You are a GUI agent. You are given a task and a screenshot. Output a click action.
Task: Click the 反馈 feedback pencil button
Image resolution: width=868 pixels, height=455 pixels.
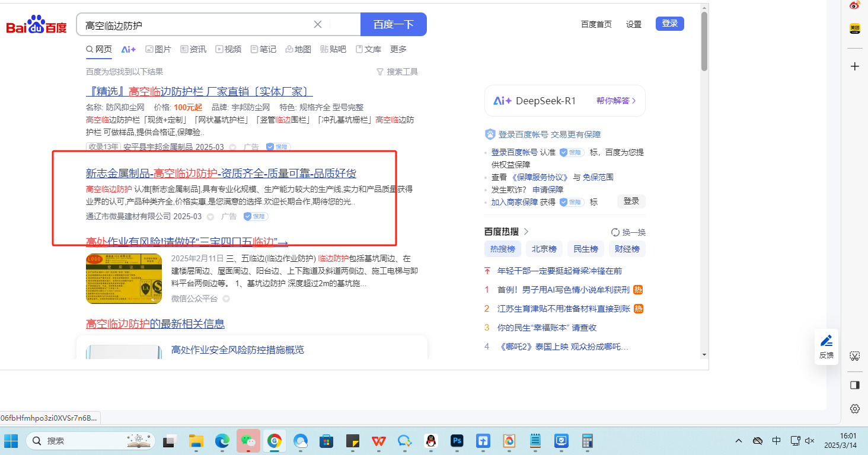click(826, 346)
